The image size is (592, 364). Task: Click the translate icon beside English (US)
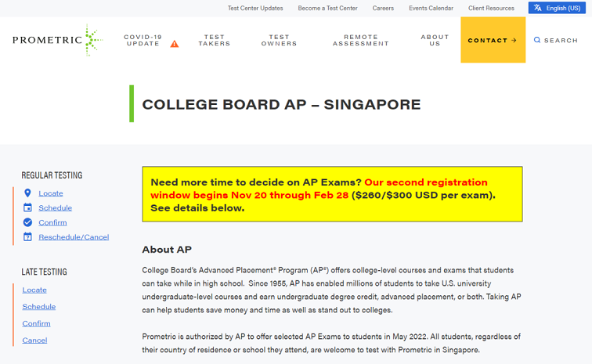pyautogui.click(x=538, y=8)
